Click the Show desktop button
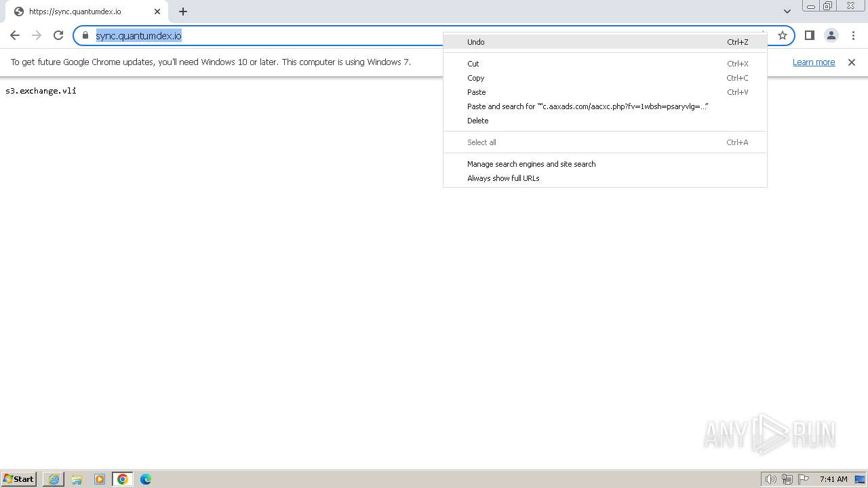Image resolution: width=868 pixels, height=488 pixels. point(860,479)
